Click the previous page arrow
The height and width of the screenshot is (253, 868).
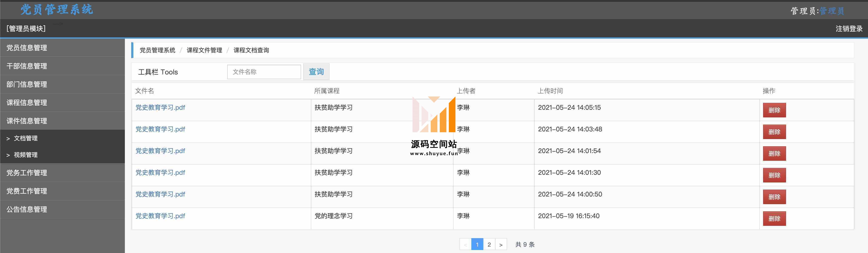pos(465,244)
